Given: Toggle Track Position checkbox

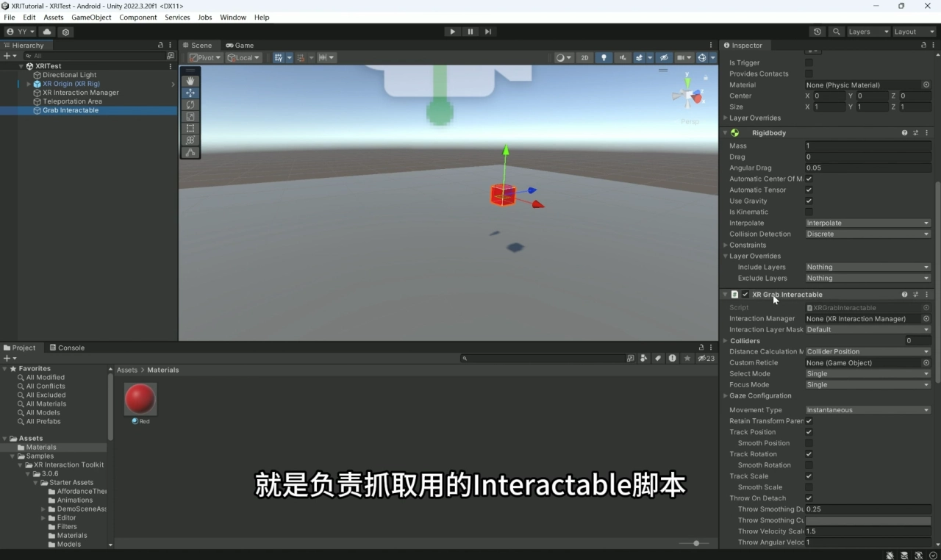Looking at the screenshot, I should pos(809,432).
